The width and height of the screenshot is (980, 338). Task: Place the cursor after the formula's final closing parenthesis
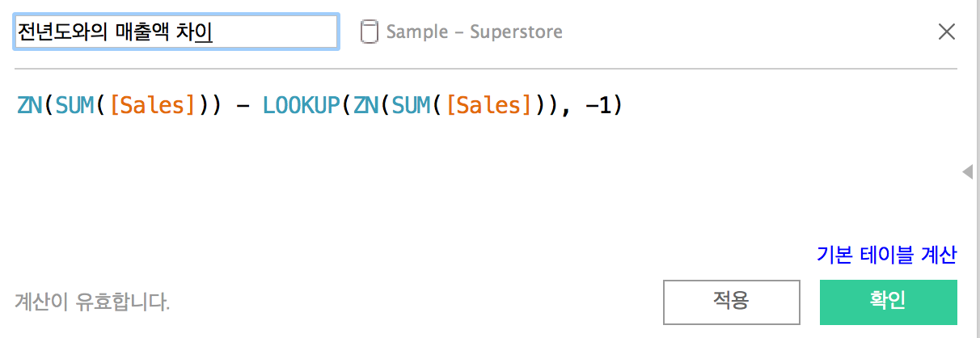[x=624, y=106]
